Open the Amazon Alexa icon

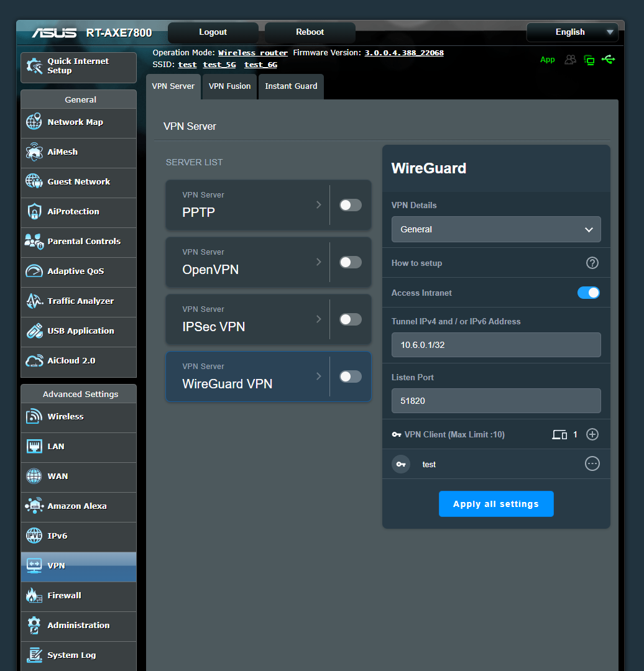click(34, 506)
